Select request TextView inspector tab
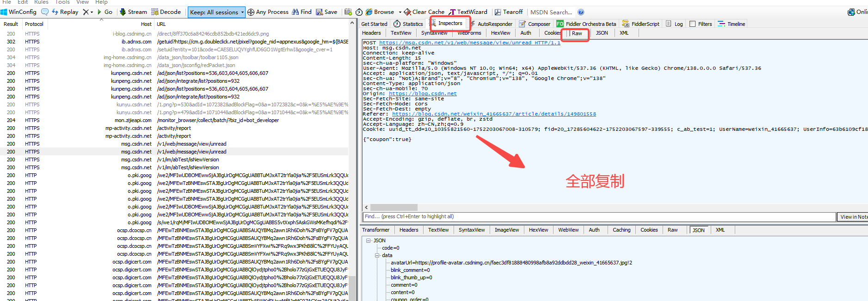 pyautogui.click(x=401, y=33)
